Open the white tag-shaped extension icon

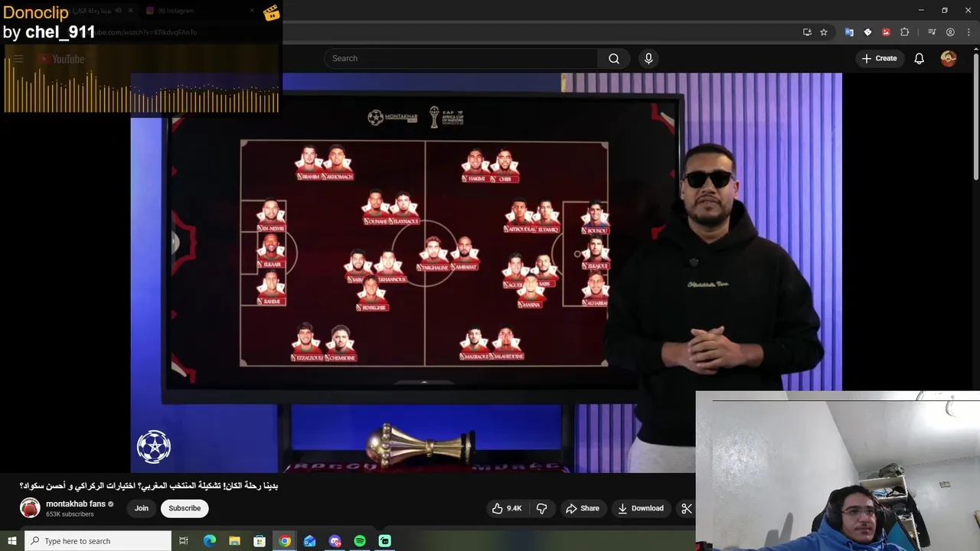pos(867,32)
